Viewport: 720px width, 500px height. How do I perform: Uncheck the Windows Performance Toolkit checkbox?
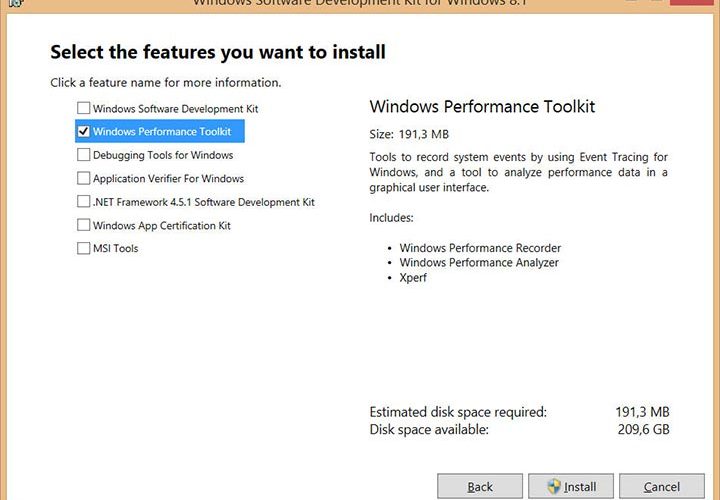point(83,131)
